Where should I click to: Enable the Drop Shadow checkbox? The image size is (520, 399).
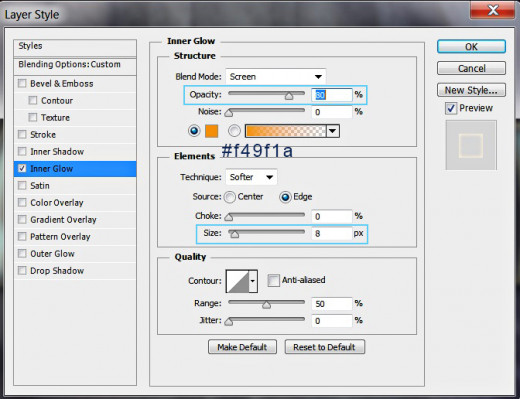[x=22, y=270]
